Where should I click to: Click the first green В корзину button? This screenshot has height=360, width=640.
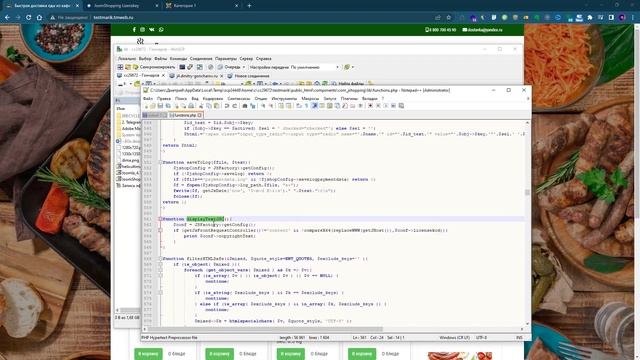point(148,353)
